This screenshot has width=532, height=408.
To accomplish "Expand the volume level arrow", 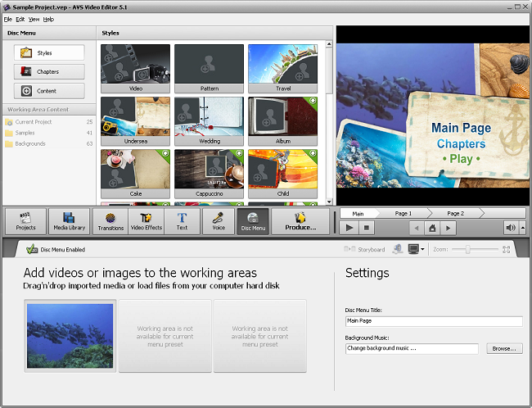I will tap(523, 228).
